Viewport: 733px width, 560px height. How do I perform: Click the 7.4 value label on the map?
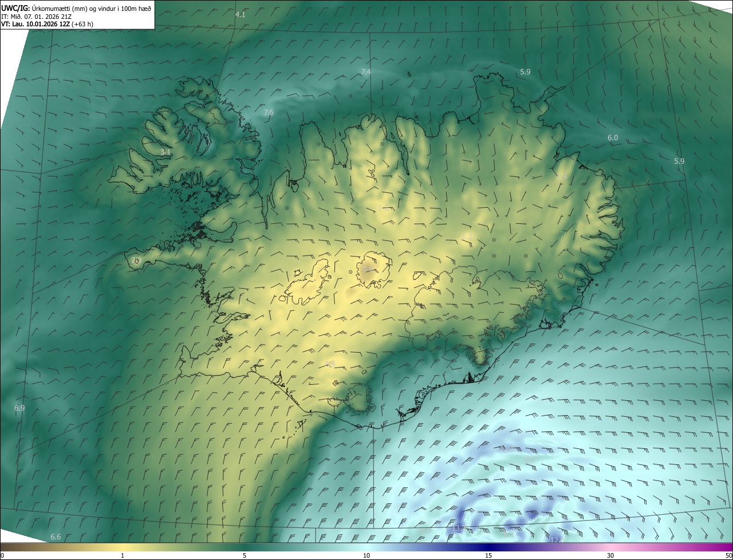[366, 72]
